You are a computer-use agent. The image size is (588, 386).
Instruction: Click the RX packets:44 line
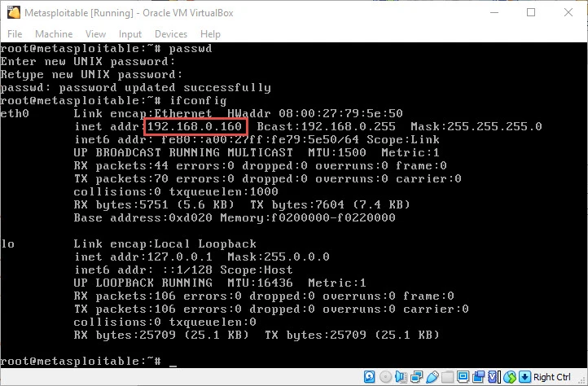(x=261, y=165)
